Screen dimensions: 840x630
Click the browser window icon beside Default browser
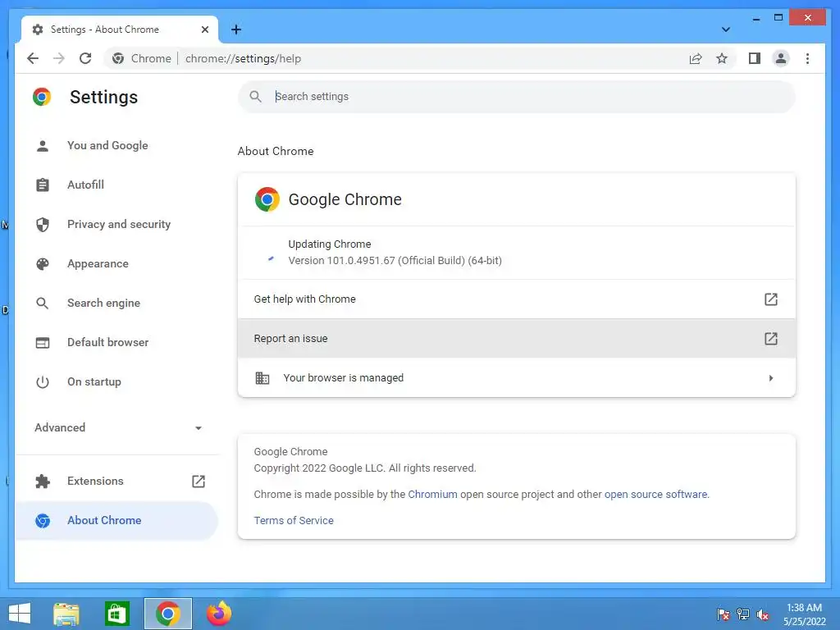tap(43, 343)
